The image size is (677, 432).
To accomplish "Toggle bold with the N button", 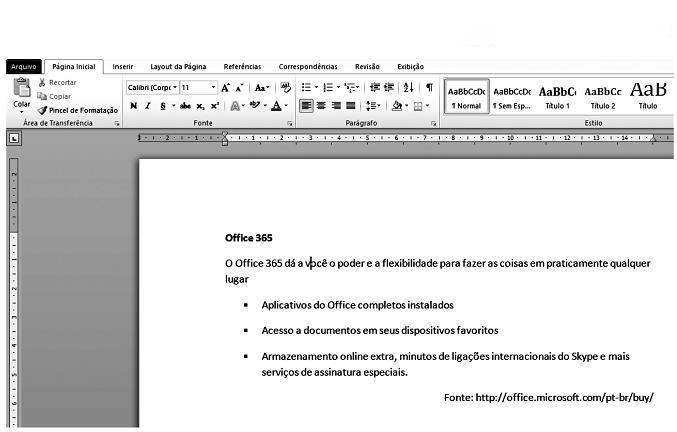I will [x=133, y=106].
